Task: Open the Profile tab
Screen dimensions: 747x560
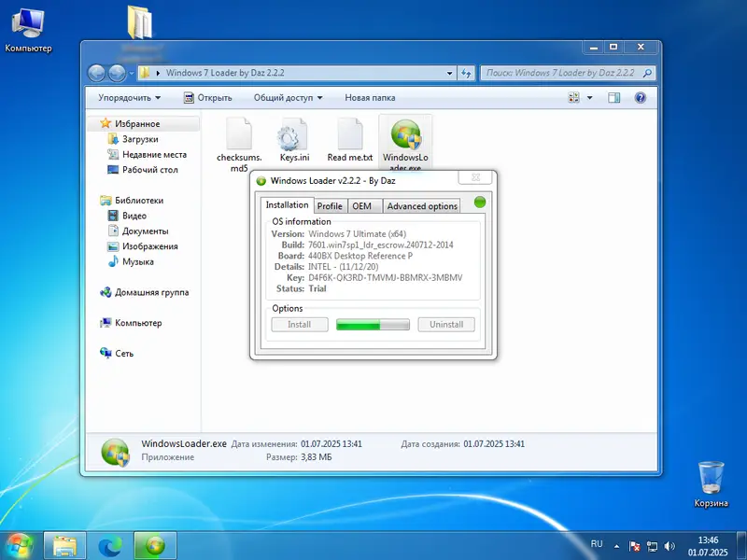Action: pyautogui.click(x=330, y=205)
